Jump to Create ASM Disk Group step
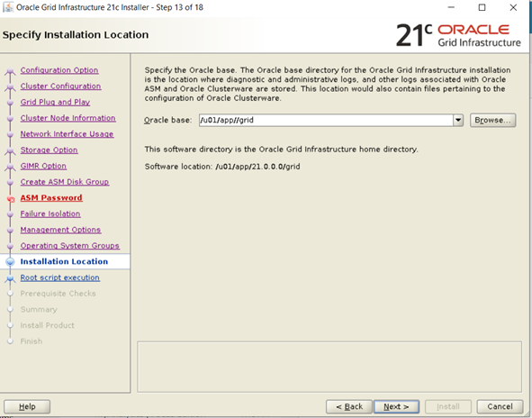Image resolution: width=532 pixels, height=418 pixels. tap(65, 182)
